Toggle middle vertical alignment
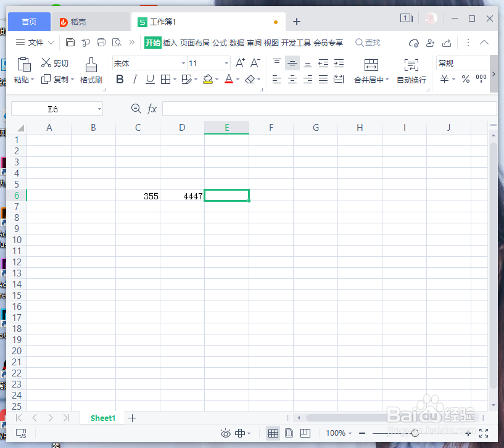Viewport: 504px width, 448px height. (292, 63)
